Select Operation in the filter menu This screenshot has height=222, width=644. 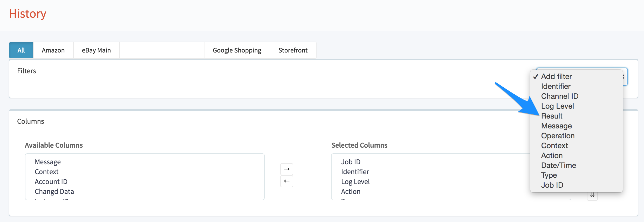pos(558,136)
